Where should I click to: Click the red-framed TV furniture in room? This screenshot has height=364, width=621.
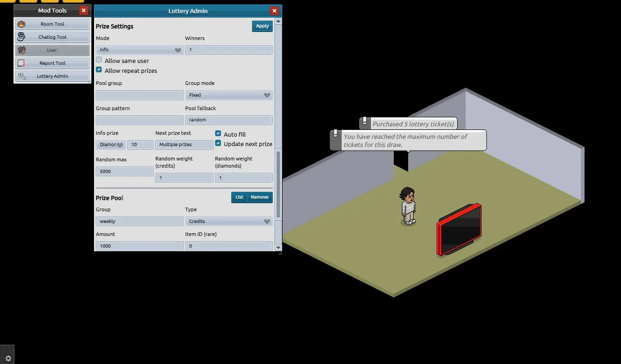(459, 230)
